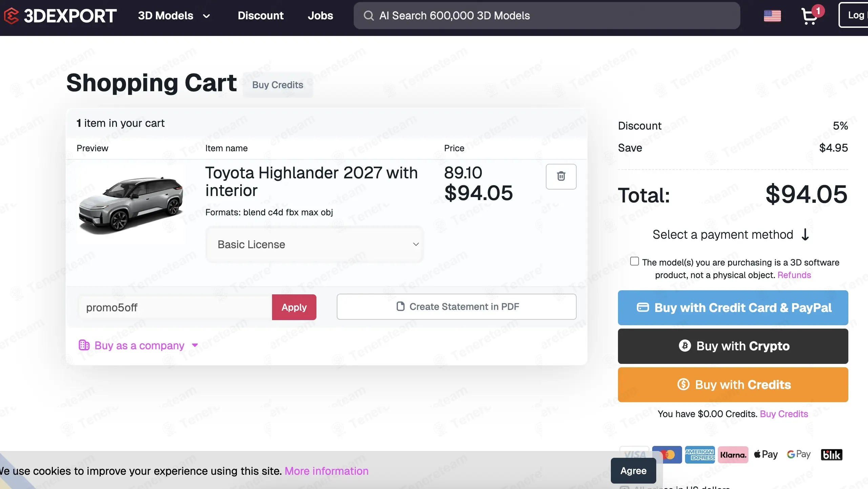Open the Toyota Highlander preview thumbnail
Viewport: 868px width, 489px height.
131,205
